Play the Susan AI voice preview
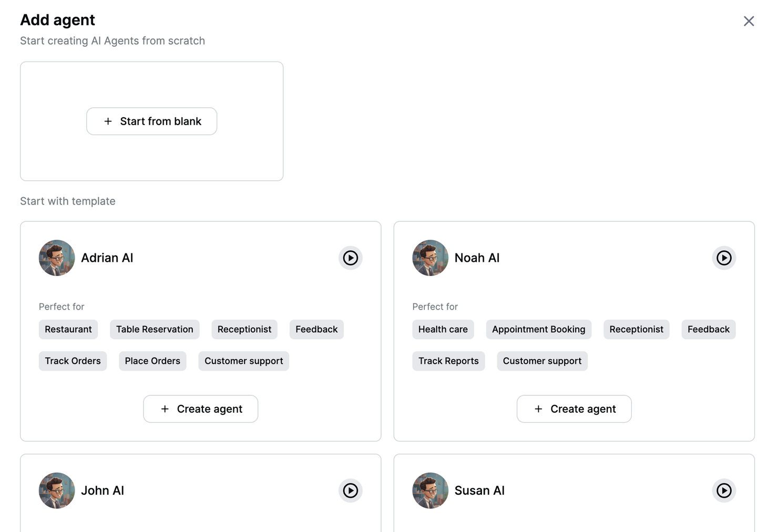This screenshot has width=778, height=532. coord(724,490)
